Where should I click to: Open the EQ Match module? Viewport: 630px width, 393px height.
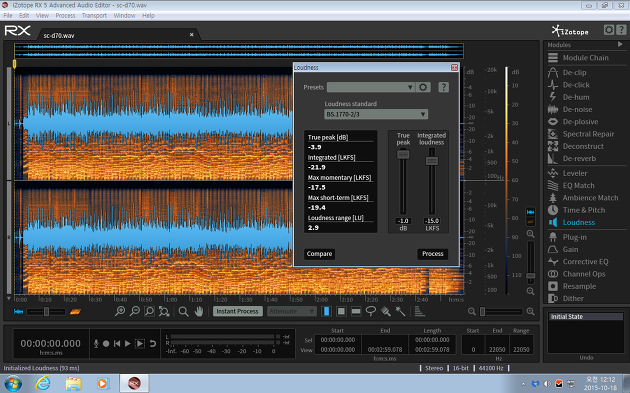tap(571, 186)
